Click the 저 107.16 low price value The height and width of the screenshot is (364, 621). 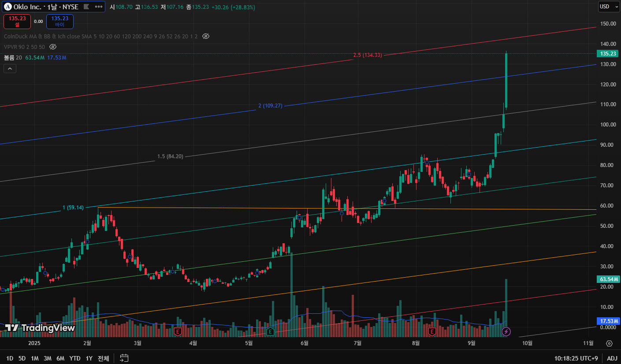tap(172, 7)
